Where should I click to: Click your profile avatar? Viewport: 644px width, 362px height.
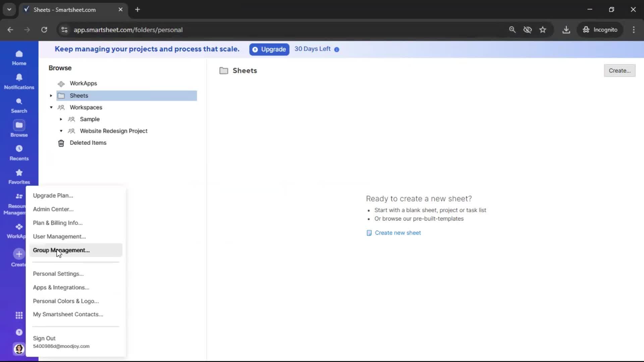click(19, 349)
